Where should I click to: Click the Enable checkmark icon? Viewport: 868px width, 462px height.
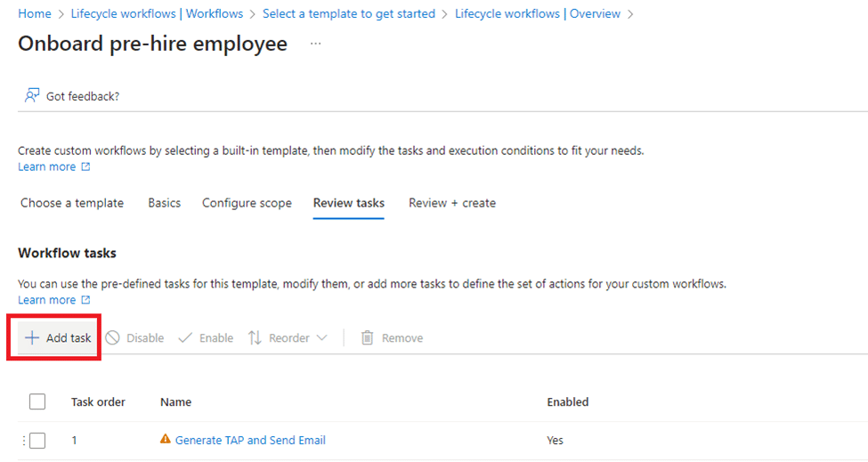coord(185,338)
